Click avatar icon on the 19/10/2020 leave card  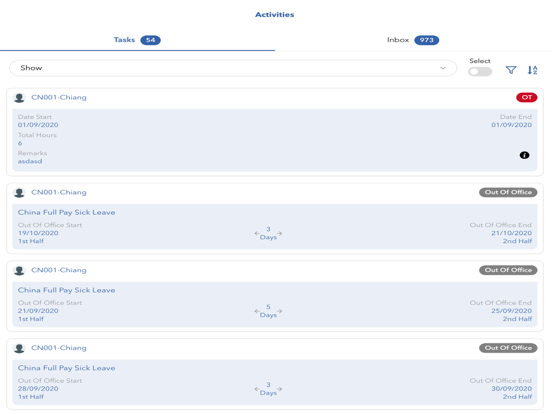[x=19, y=193]
